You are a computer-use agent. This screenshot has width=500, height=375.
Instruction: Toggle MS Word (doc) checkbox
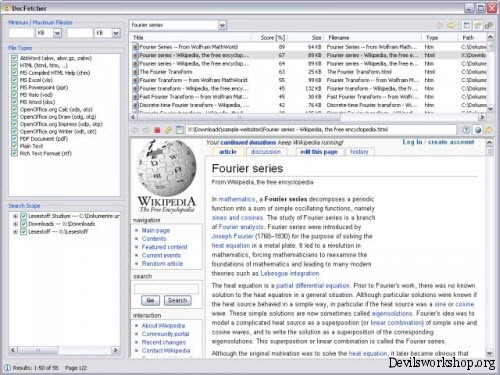[x=14, y=102]
